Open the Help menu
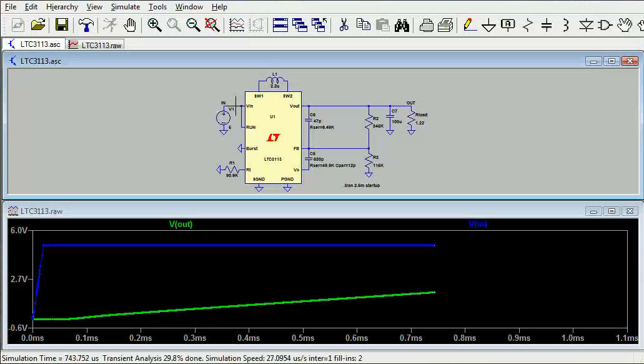 (219, 7)
